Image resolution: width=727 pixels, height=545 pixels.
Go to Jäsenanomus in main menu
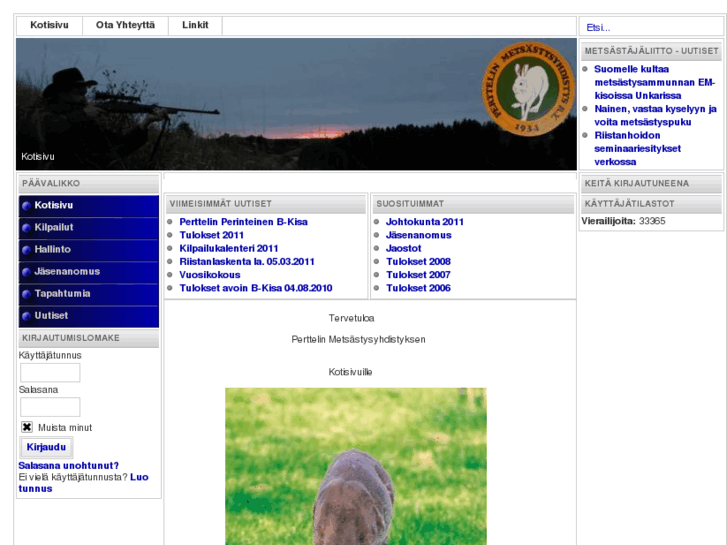click(x=67, y=271)
